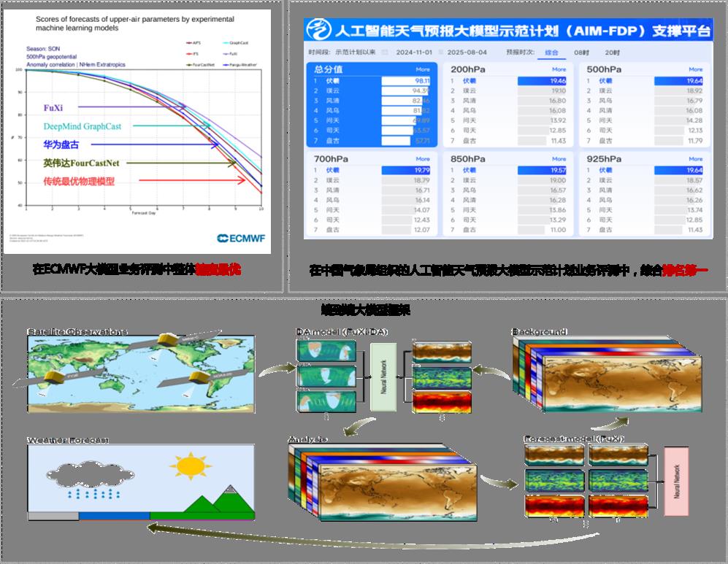Click More in the 总分值 panel
728x564 pixels.
click(x=423, y=69)
